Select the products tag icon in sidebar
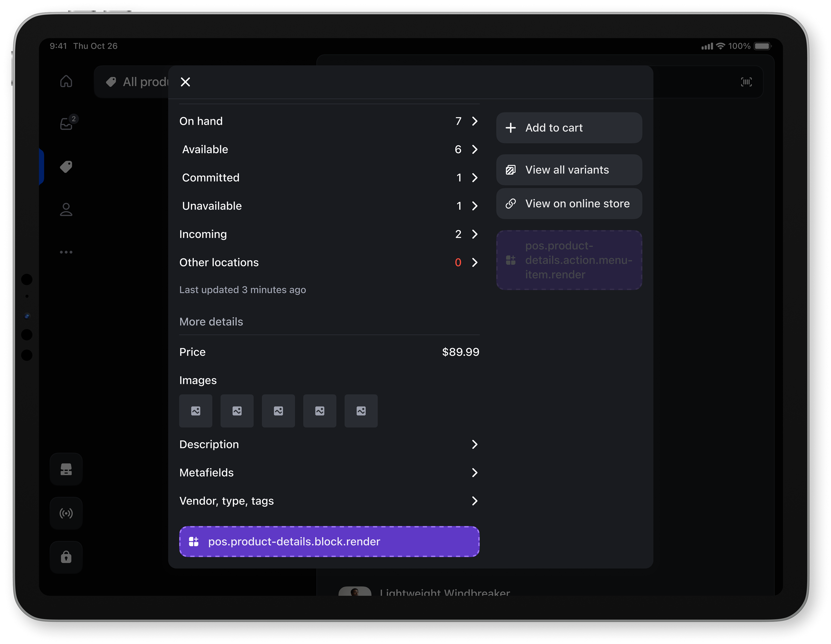The height and width of the screenshot is (644, 831). click(66, 167)
